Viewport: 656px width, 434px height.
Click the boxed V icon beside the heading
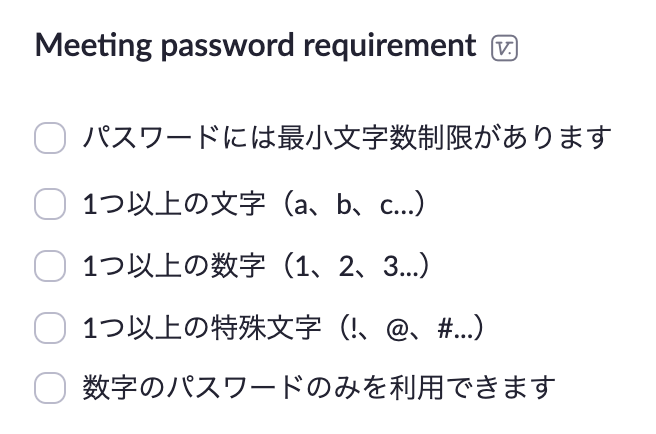click(504, 49)
